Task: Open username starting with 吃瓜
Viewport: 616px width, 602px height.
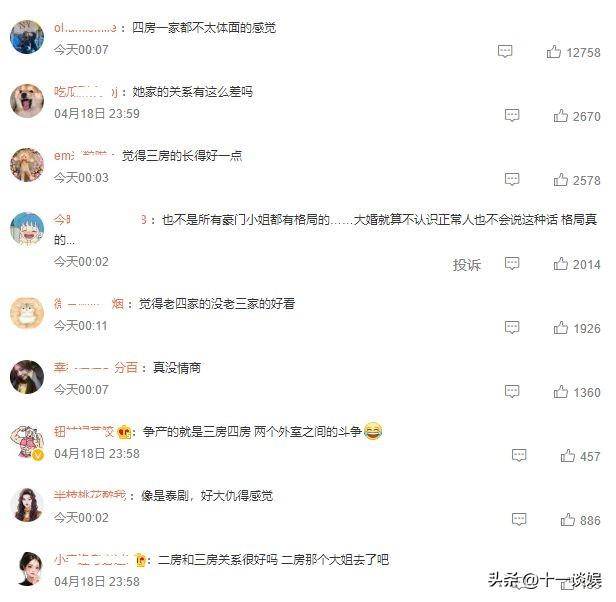Action: tap(86, 92)
